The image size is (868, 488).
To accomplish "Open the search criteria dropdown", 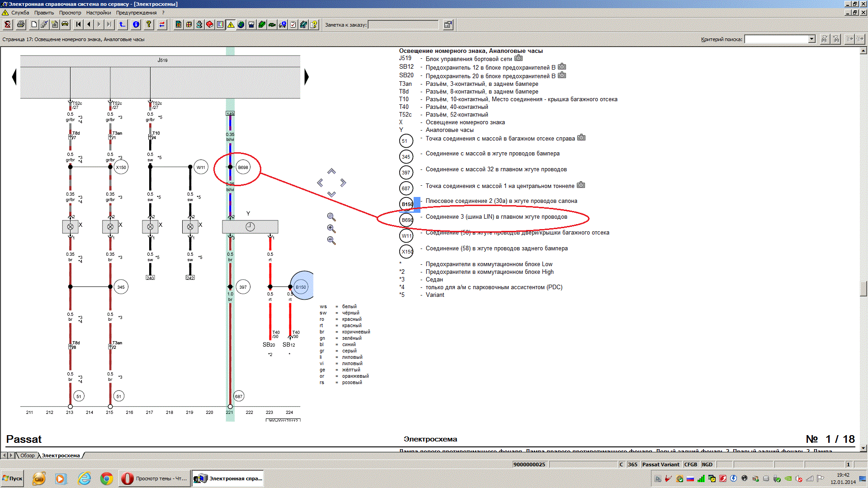I will (x=811, y=39).
